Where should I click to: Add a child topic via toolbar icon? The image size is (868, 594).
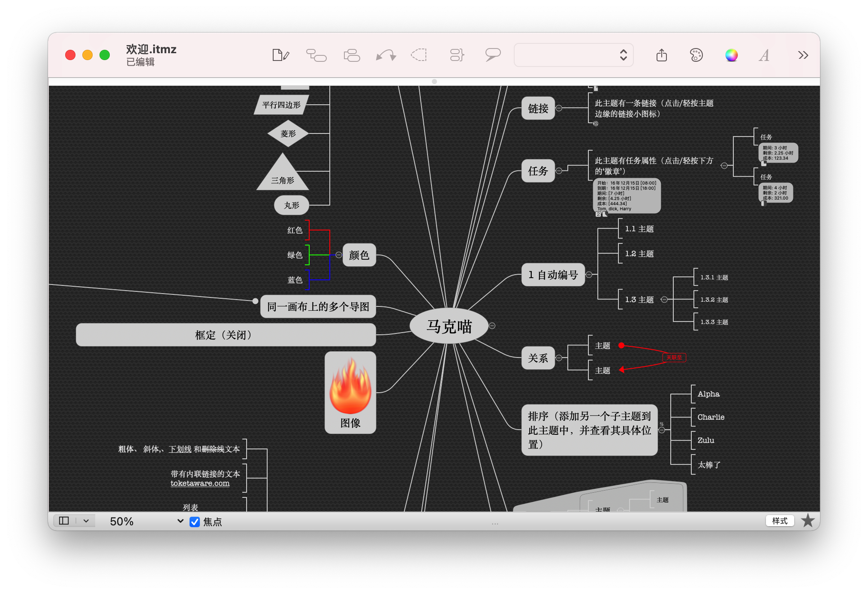(x=316, y=55)
